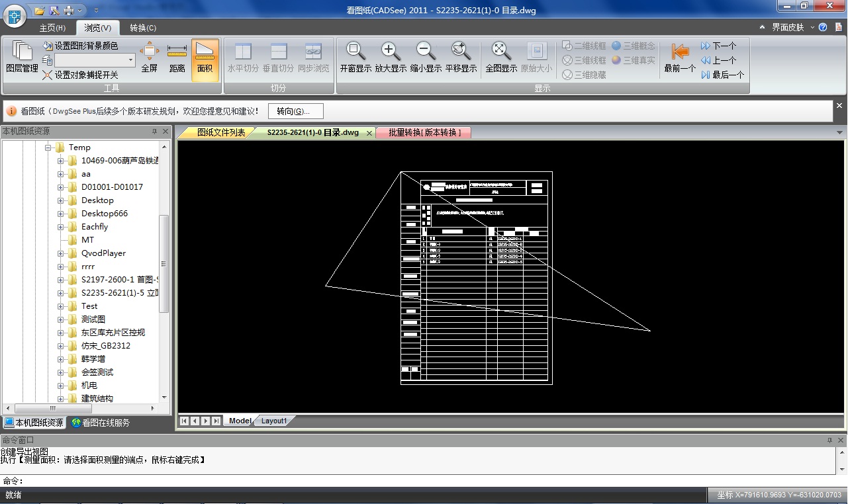This screenshot has width=848, height=504.
Task: Go to 最后一个 last drawing
Action: (723, 75)
